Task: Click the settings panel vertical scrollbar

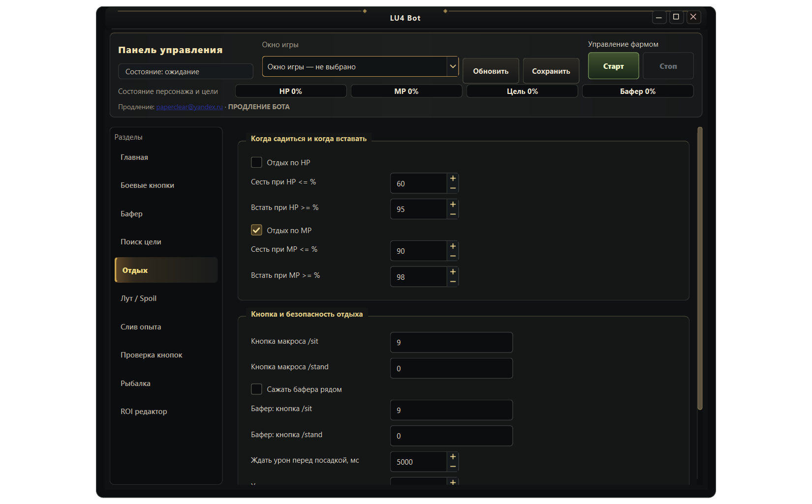Action: pos(700,268)
